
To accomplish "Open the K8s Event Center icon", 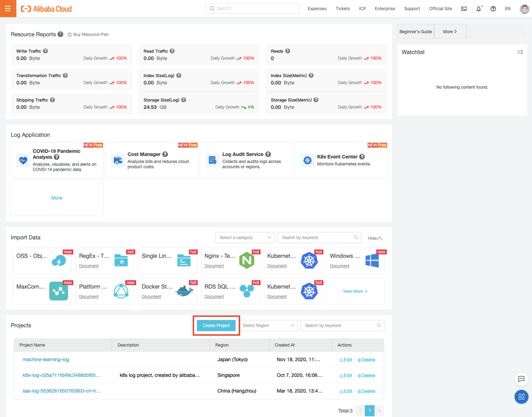I will 307,160.
